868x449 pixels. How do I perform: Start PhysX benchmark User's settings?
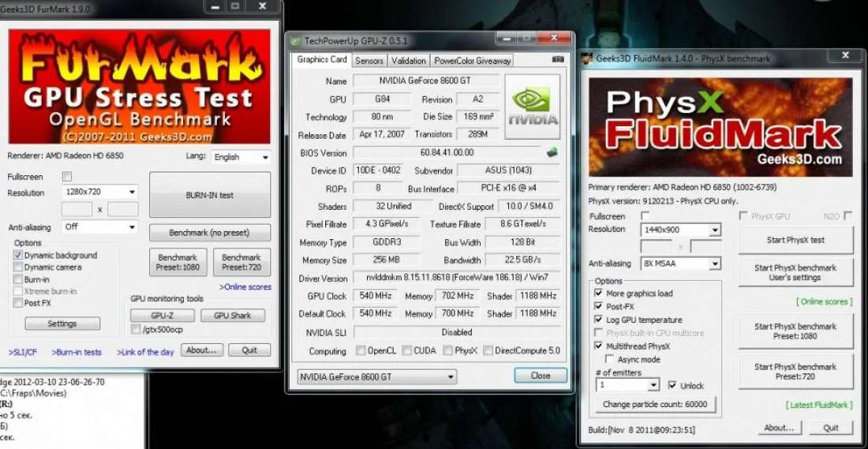point(795,272)
